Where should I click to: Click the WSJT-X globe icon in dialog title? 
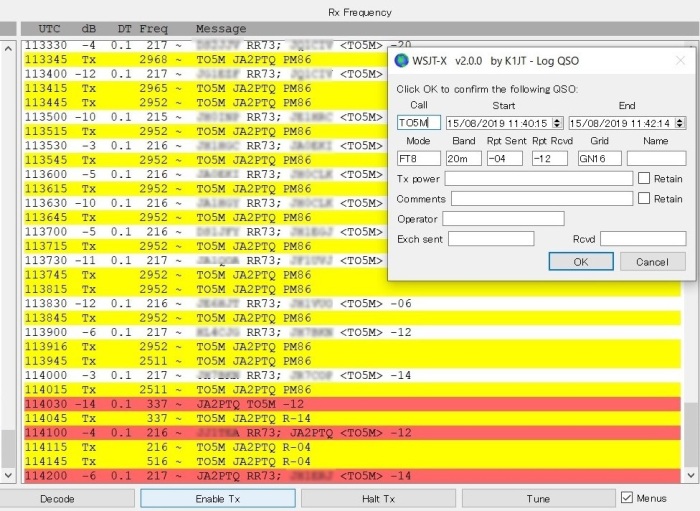[401, 61]
